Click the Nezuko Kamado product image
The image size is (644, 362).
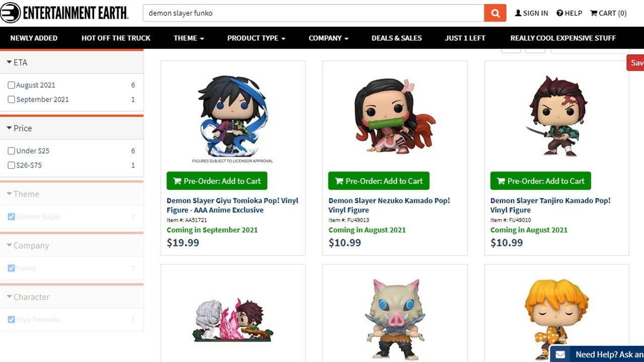pyautogui.click(x=394, y=115)
